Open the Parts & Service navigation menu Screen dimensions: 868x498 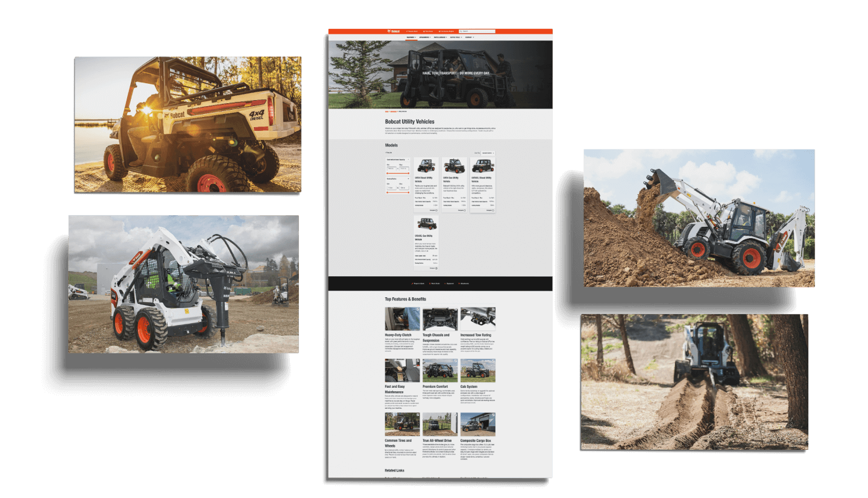pyautogui.click(x=441, y=37)
